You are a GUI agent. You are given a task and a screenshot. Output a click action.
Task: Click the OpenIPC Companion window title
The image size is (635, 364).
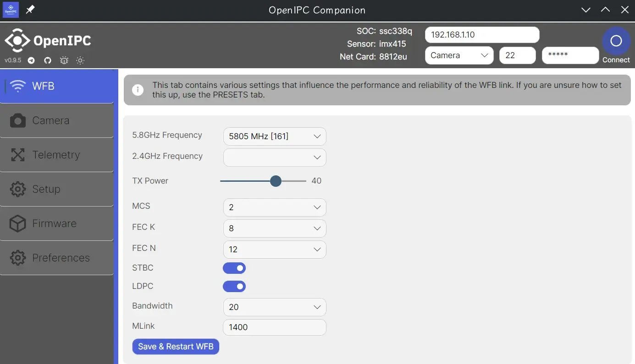[317, 10]
